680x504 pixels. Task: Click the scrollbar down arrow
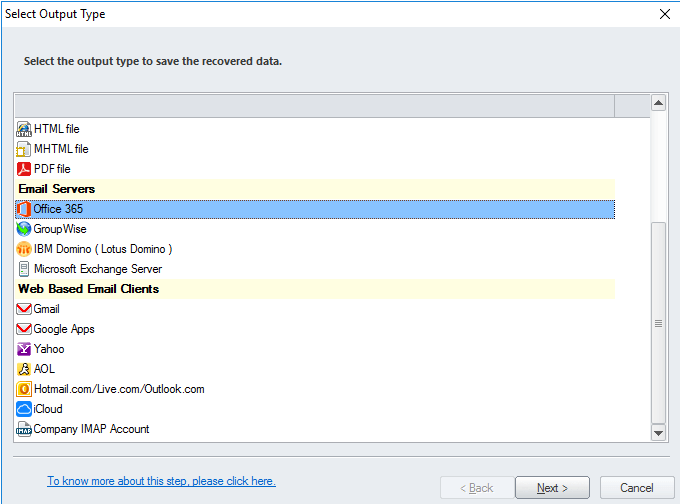658,432
